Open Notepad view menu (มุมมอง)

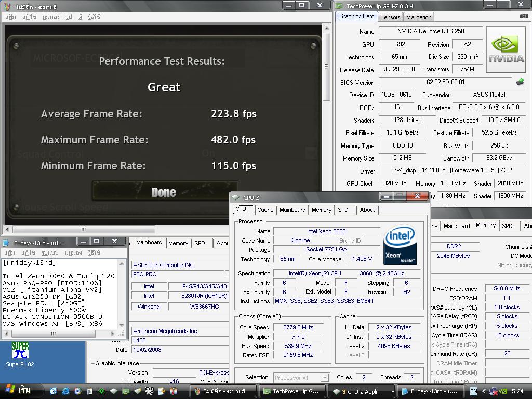tap(73, 253)
